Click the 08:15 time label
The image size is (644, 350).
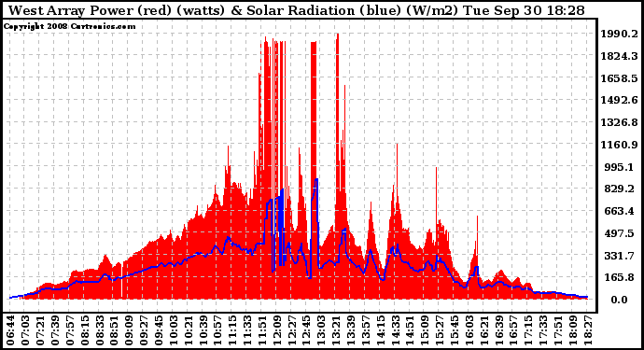pos(85,330)
